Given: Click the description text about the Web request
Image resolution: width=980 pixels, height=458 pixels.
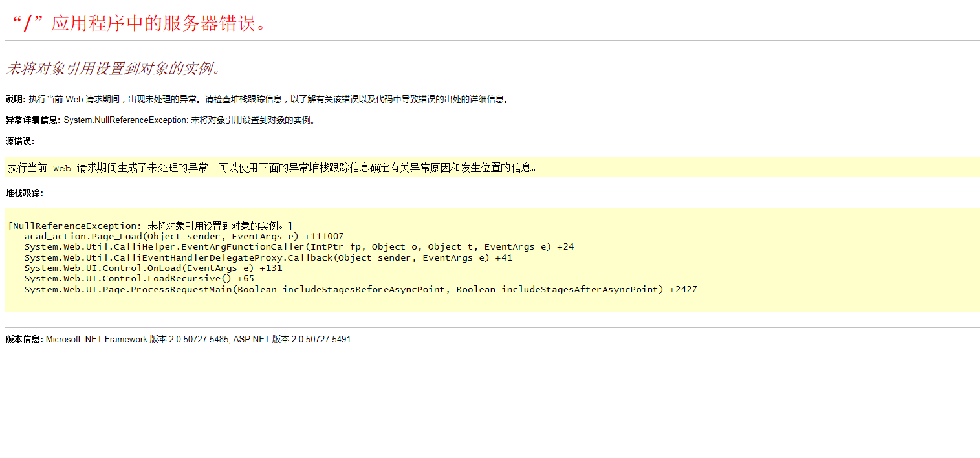Looking at the screenshot, I should point(268,99).
